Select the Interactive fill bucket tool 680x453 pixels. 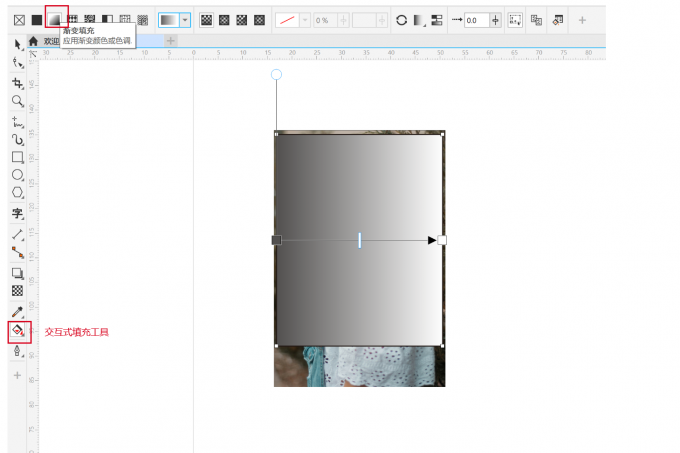tap(18, 331)
